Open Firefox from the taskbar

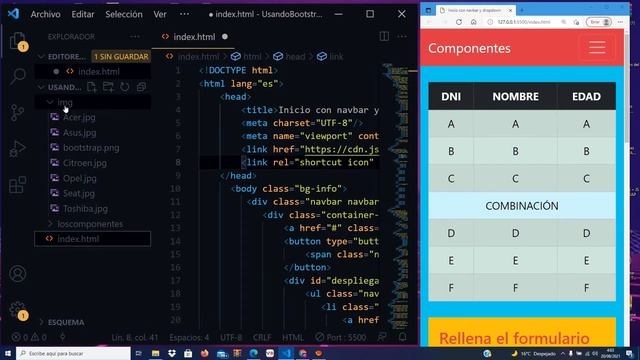point(204,353)
